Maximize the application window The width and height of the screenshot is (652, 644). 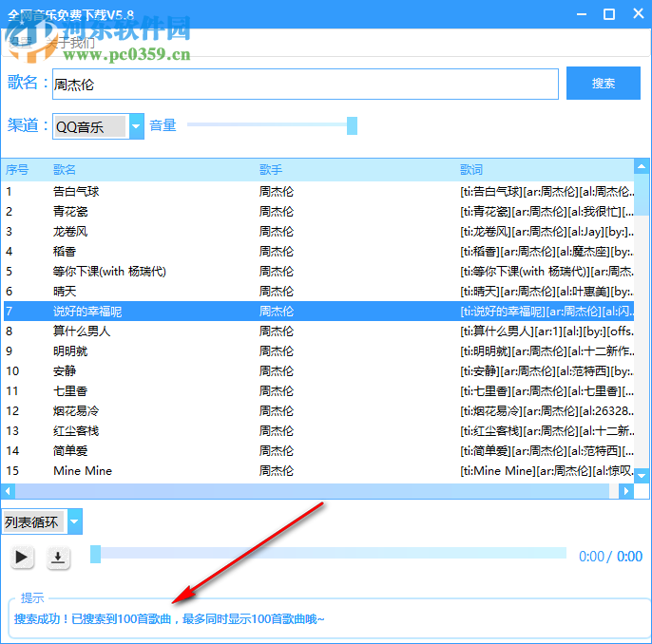click(x=609, y=14)
